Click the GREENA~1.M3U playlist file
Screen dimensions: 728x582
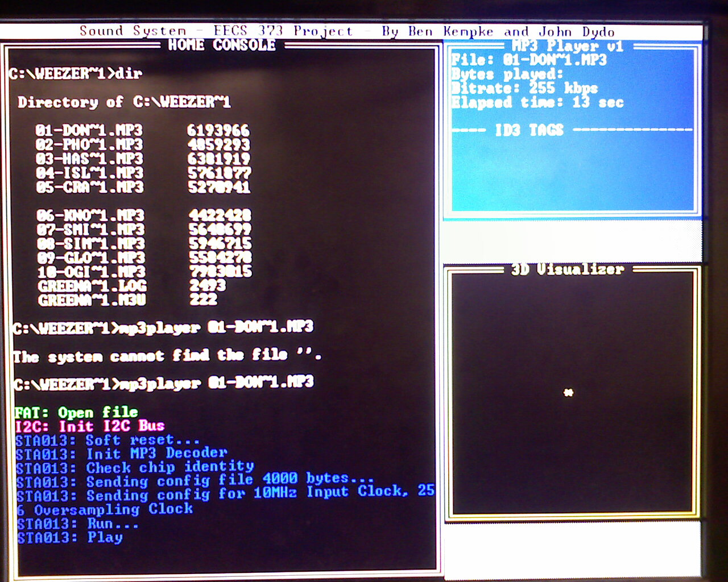(92, 300)
